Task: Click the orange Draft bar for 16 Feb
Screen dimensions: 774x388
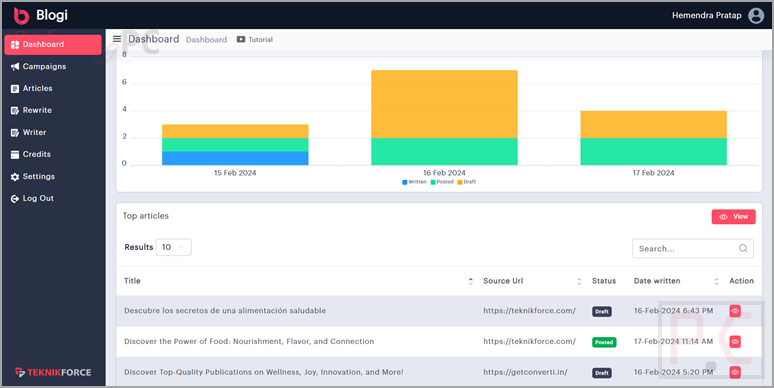Action: pos(444,104)
